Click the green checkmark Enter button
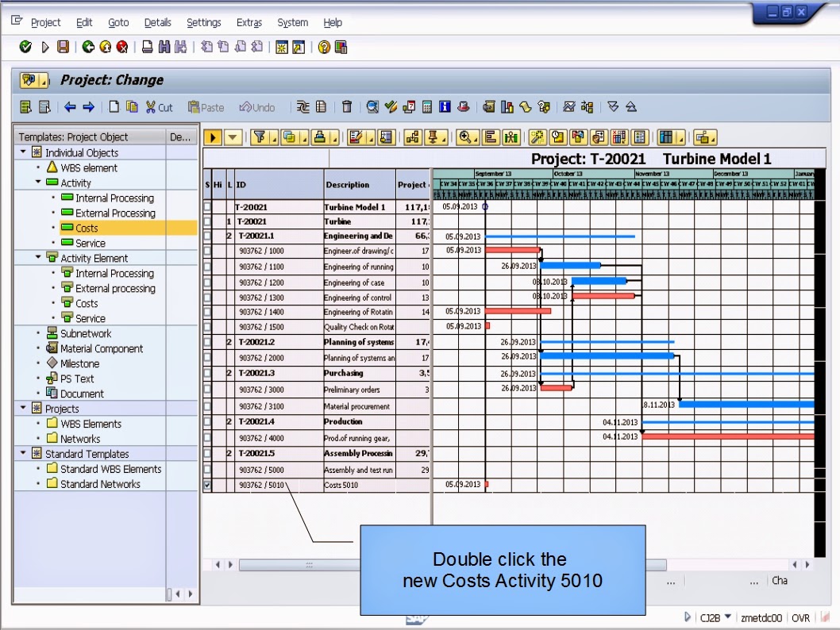Viewport: 840px width, 630px height. click(24, 48)
